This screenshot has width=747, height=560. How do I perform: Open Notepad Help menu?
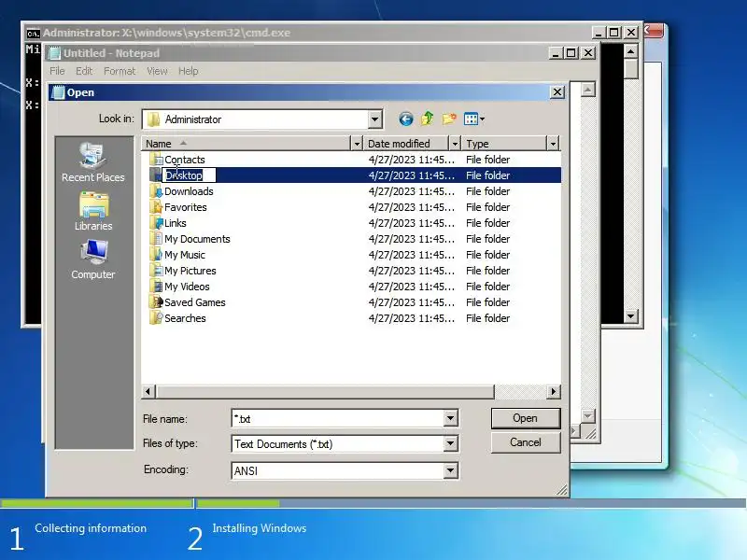[x=189, y=71]
